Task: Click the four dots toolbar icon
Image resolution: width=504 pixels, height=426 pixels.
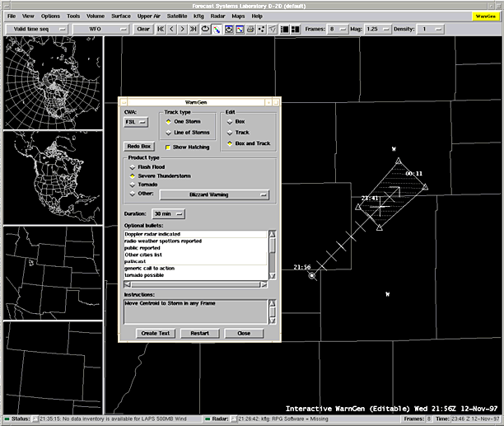Action: click(261, 30)
